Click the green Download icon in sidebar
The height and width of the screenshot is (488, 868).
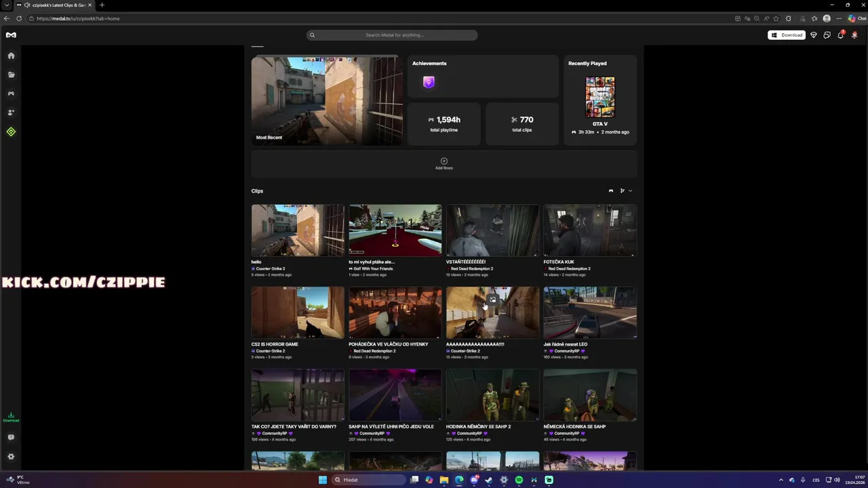pos(11,417)
